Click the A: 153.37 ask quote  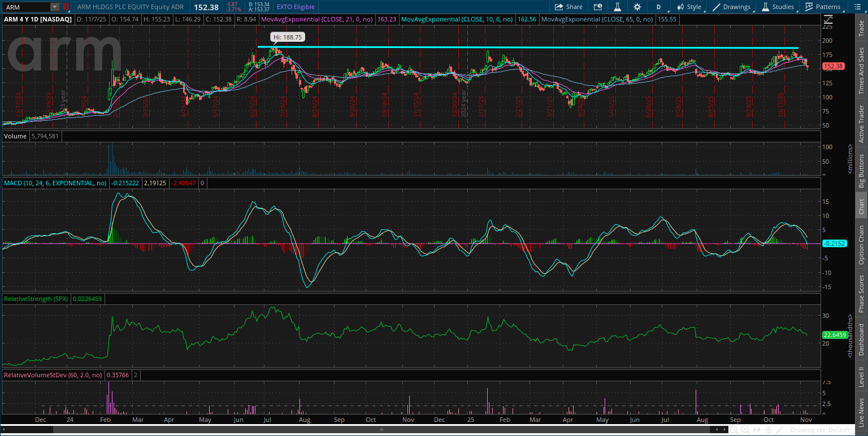point(259,10)
